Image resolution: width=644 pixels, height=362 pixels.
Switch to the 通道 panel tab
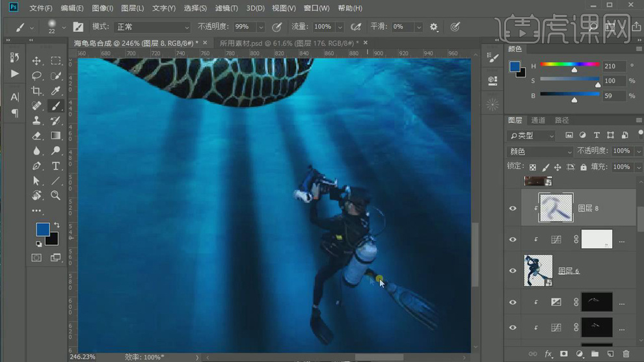click(538, 120)
